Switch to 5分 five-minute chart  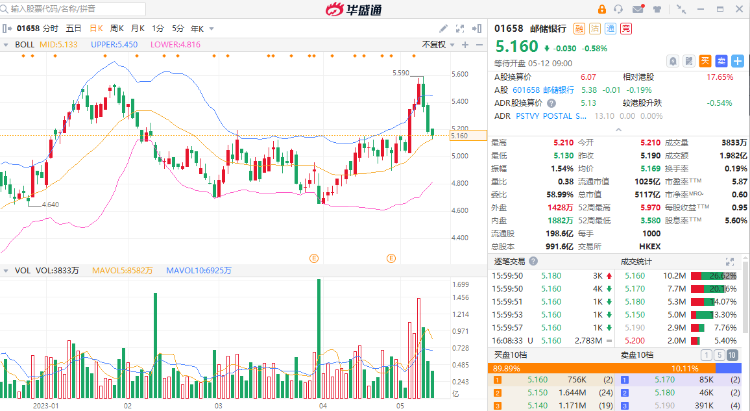pos(178,29)
